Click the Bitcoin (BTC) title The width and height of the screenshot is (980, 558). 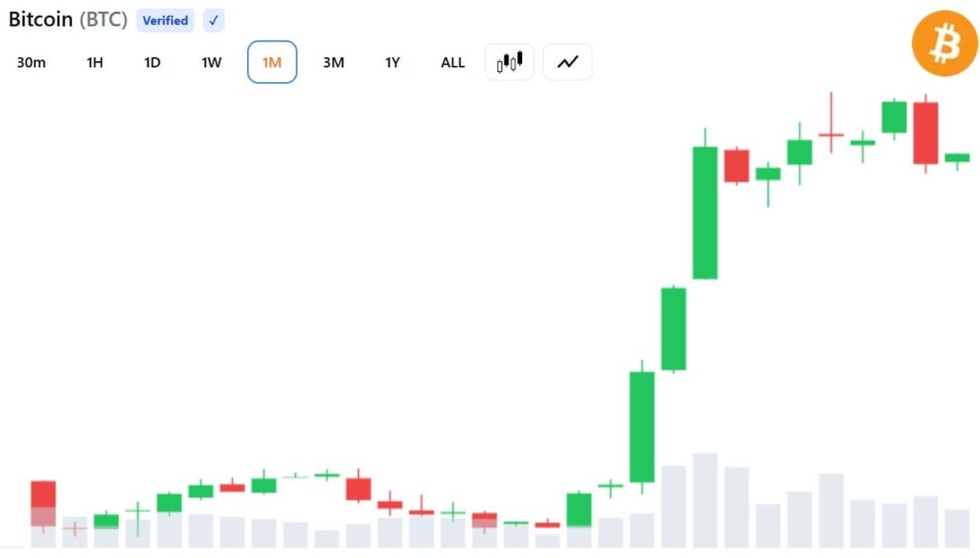coord(67,20)
